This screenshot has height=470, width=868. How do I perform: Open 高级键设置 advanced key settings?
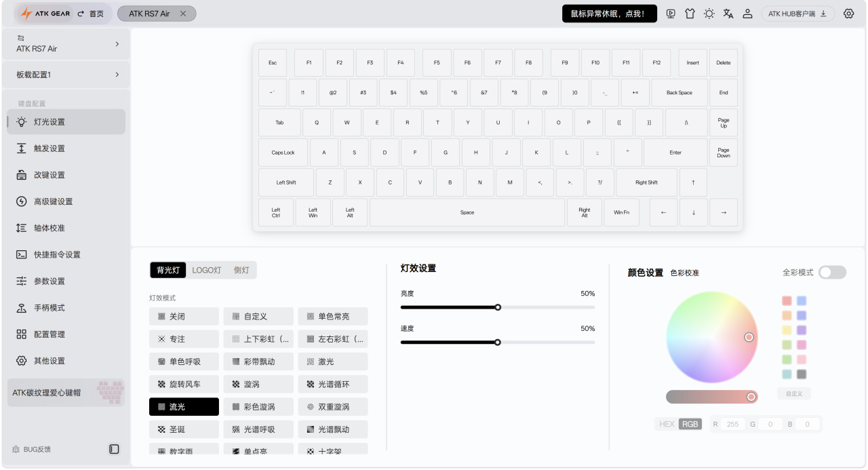[x=66, y=201]
